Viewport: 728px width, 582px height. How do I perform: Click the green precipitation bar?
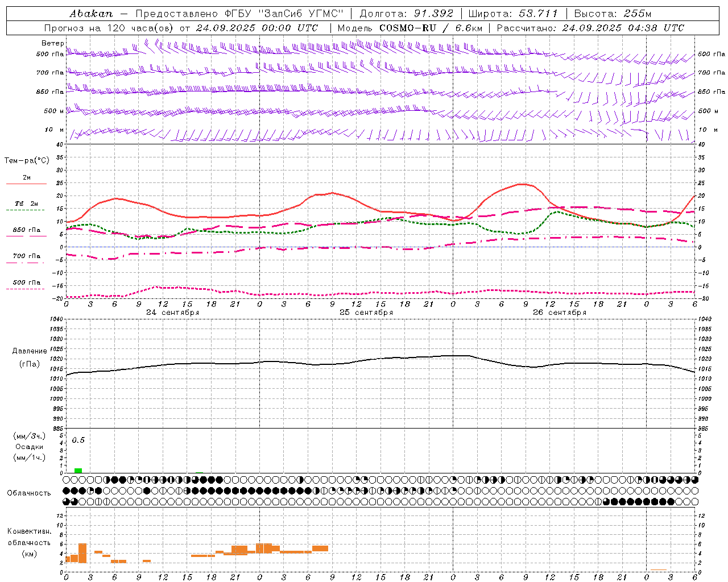[78, 470]
